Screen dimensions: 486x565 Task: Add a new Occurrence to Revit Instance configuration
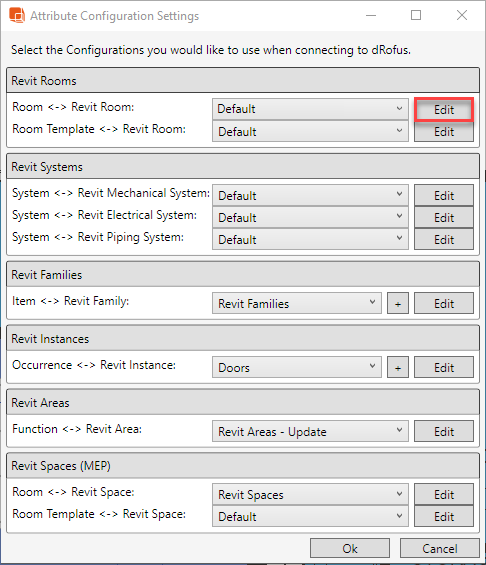tap(398, 367)
